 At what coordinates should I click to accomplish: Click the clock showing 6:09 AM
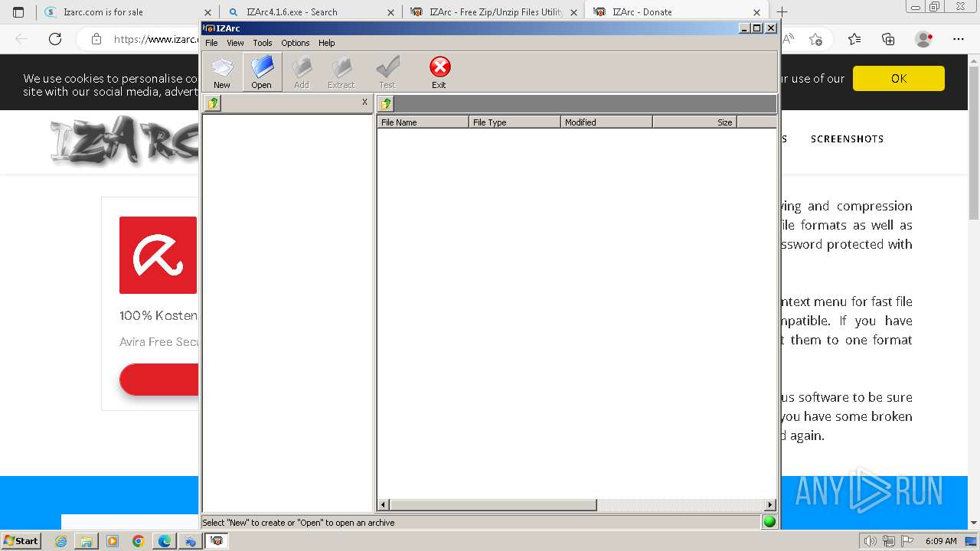941,541
